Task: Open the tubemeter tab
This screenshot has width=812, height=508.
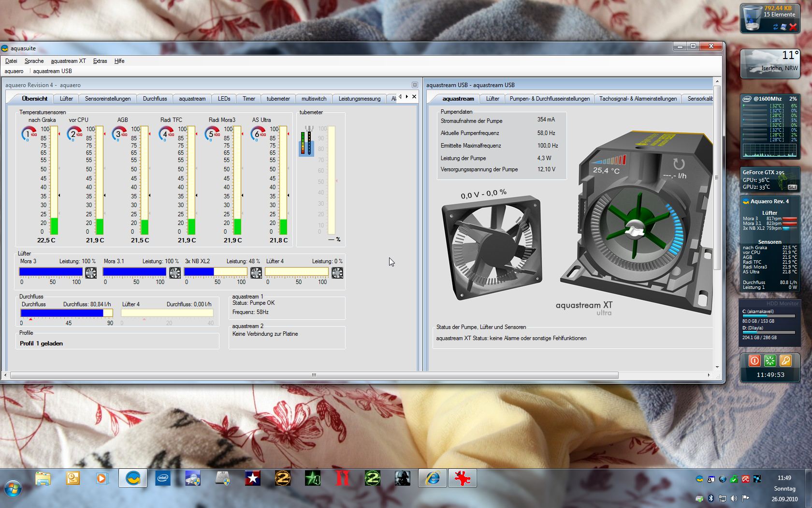Action: pyautogui.click(x=278, y=99)
